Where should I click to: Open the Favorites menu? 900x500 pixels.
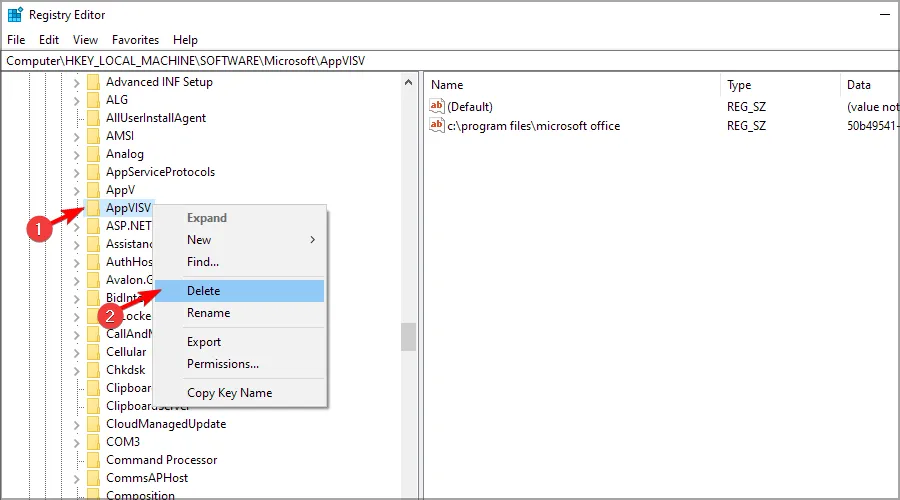pyautogui.click(x=135, y=40)
